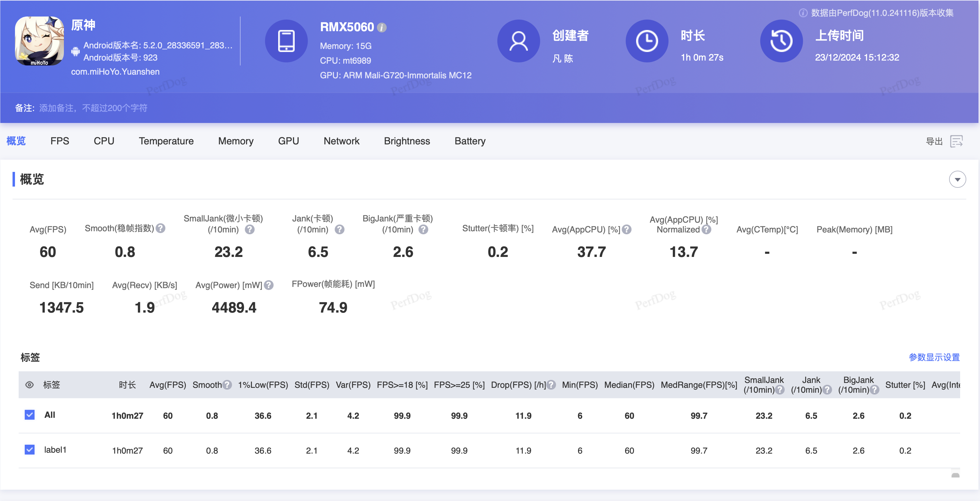Click the export file icon
The width and height of the screenshot is (980, 501).
(x=956, y=141)
